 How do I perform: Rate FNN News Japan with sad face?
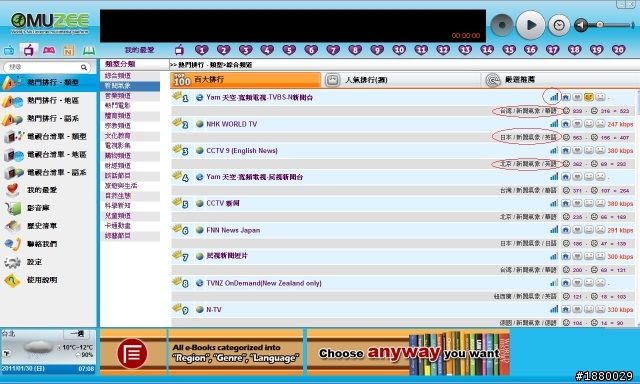(600, 230)
